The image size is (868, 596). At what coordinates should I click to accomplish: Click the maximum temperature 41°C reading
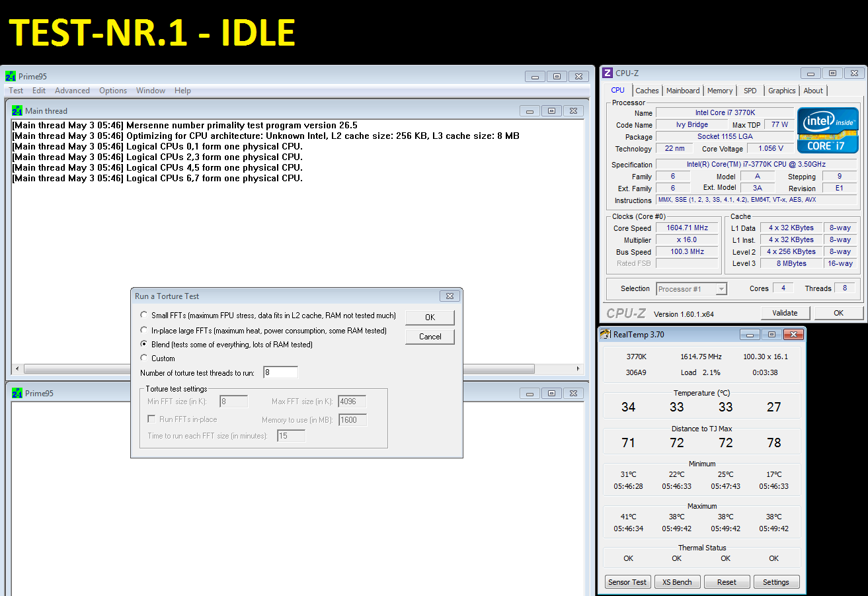(628, 517)
